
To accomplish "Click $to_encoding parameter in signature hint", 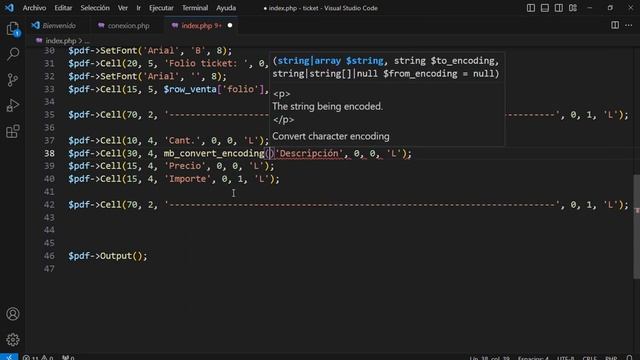I will tap(462, 61).
